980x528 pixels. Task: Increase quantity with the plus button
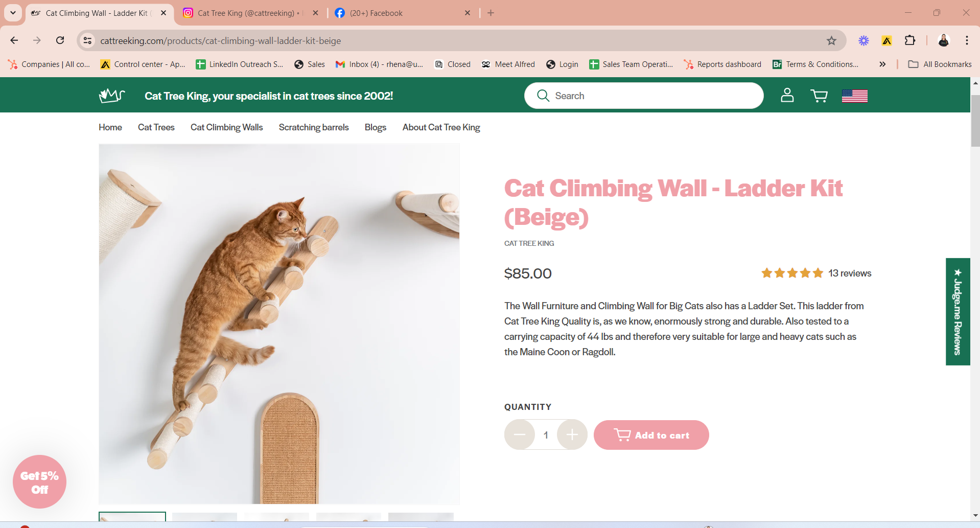[x=572, y=435]
